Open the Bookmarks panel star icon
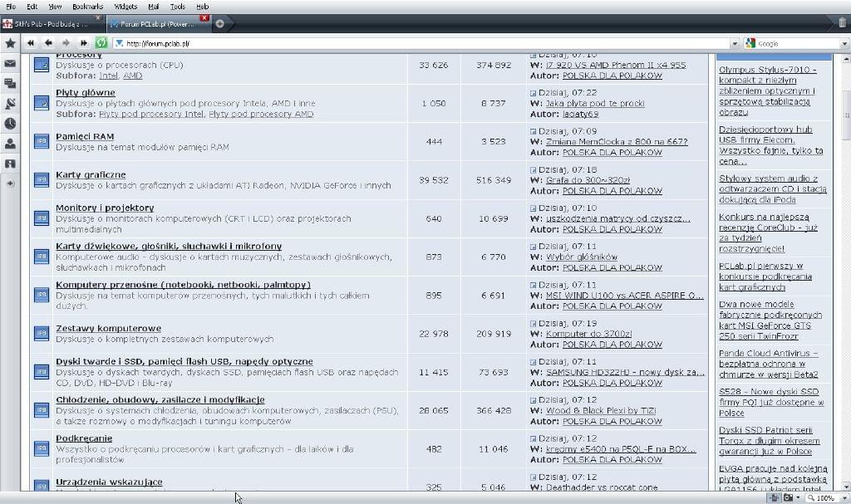This screenshot has width=851, height=504. pyautogui.click(x=10, y=43)
